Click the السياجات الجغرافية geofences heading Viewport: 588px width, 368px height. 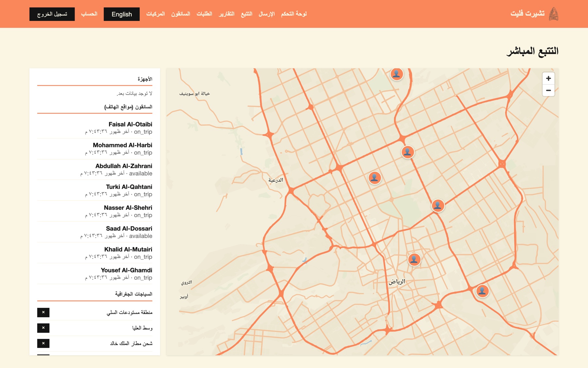134,294
